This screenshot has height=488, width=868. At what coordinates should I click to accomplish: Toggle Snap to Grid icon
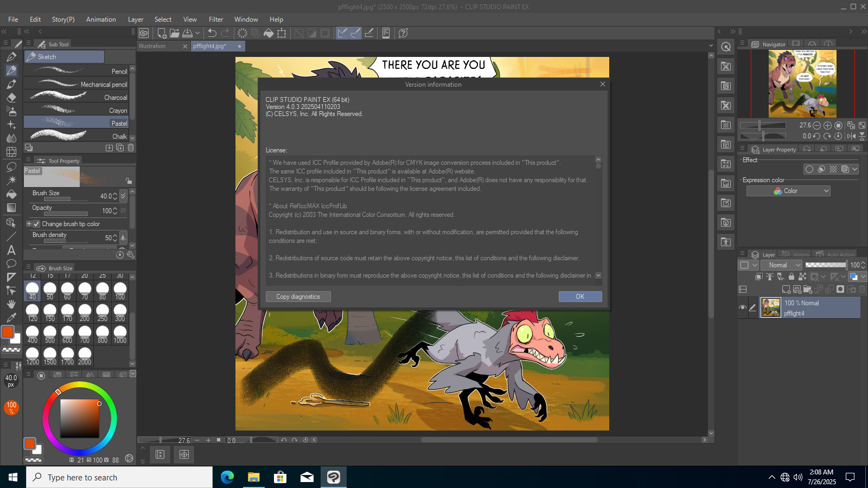tap(369, 33)
